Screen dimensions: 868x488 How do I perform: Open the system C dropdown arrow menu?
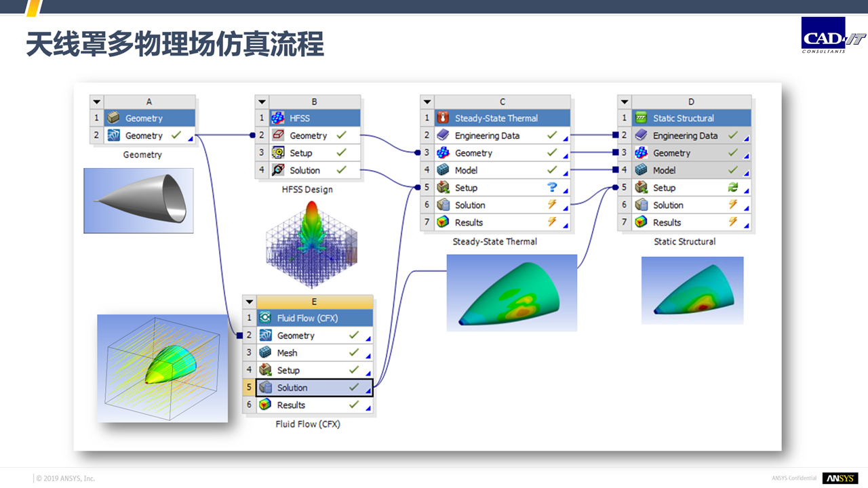click(x=427, y=102)
